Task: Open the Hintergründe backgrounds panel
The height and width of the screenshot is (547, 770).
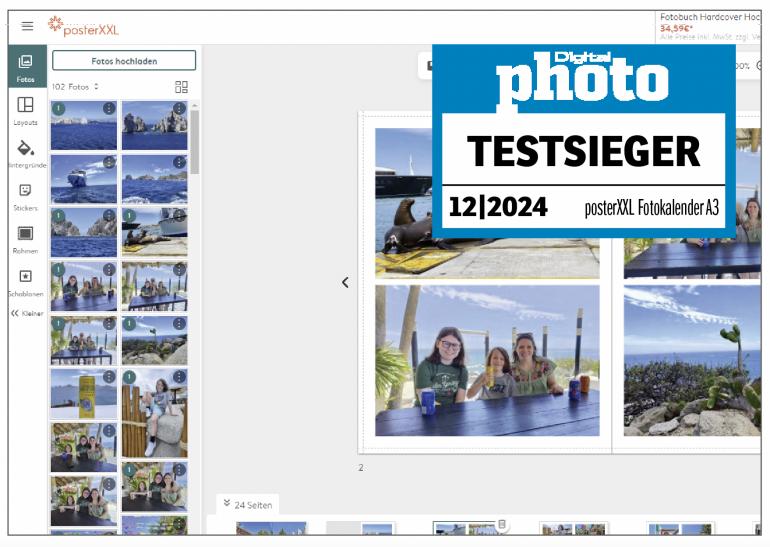Action: pos(26,154)
